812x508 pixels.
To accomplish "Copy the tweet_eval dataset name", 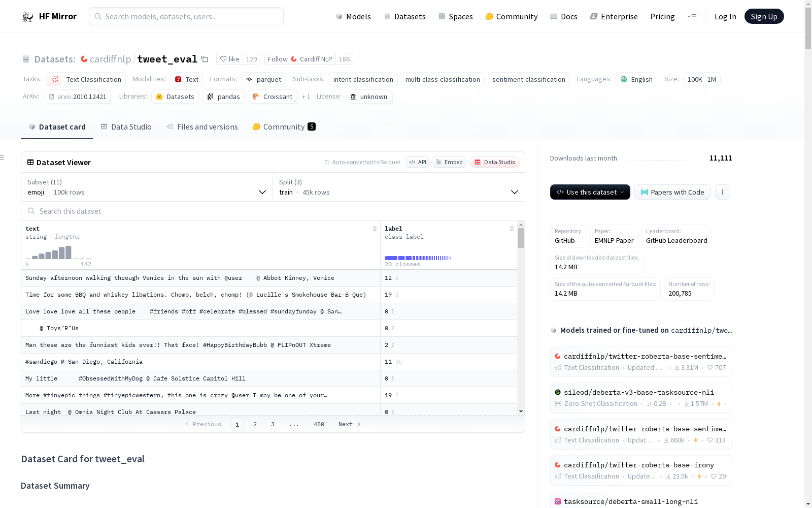I will [x=205, y=59].
